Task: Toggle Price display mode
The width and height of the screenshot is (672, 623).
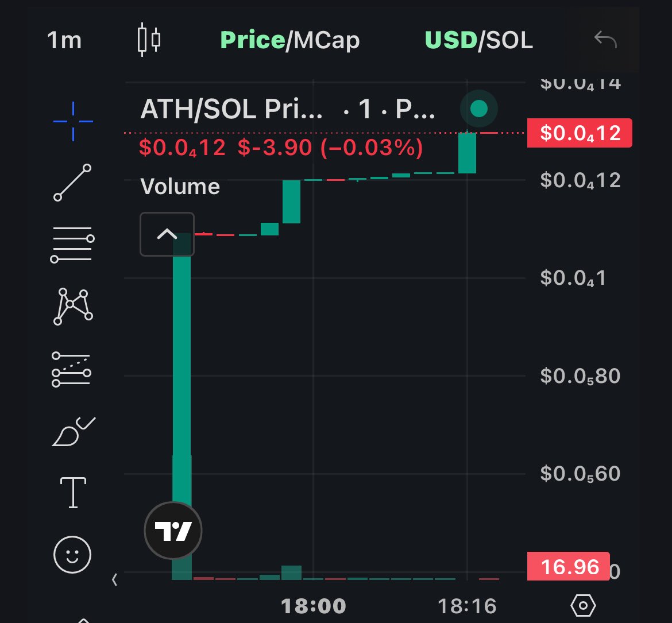Action: click(252, 40)
